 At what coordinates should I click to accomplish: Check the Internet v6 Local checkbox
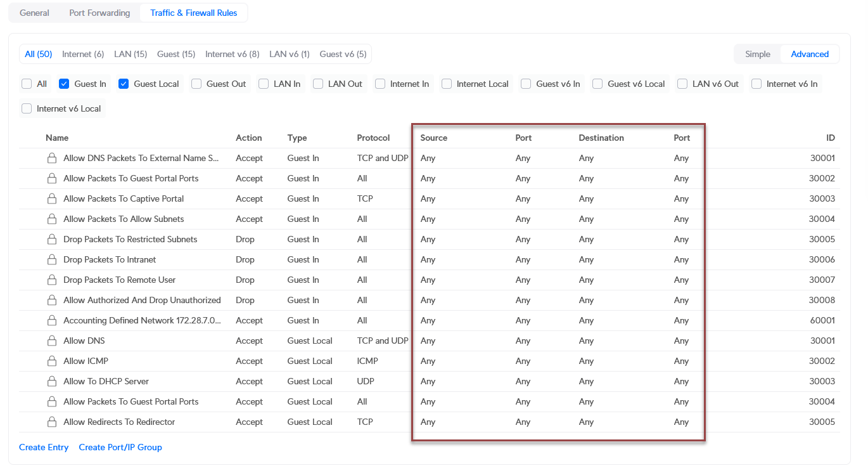click(x=27, y=108)
